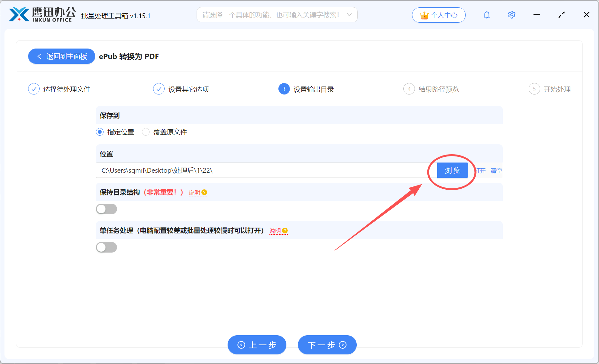Click the step 3 number circle

click(284, 89)
